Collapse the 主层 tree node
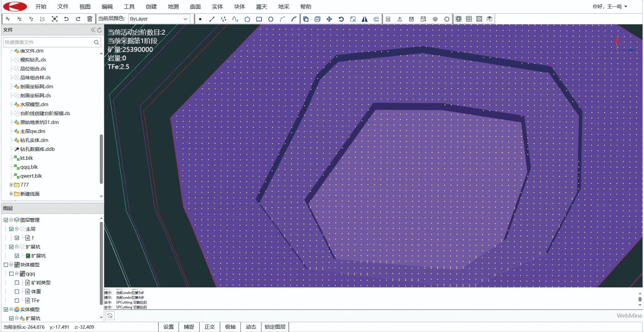The height and width of the screenshot is (332, 644). 17,229
